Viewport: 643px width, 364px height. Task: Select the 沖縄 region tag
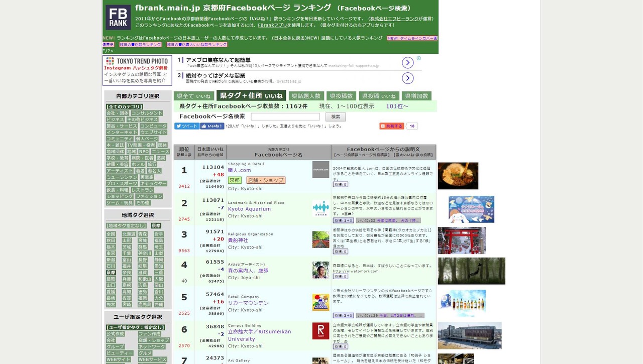pos(159,305)
